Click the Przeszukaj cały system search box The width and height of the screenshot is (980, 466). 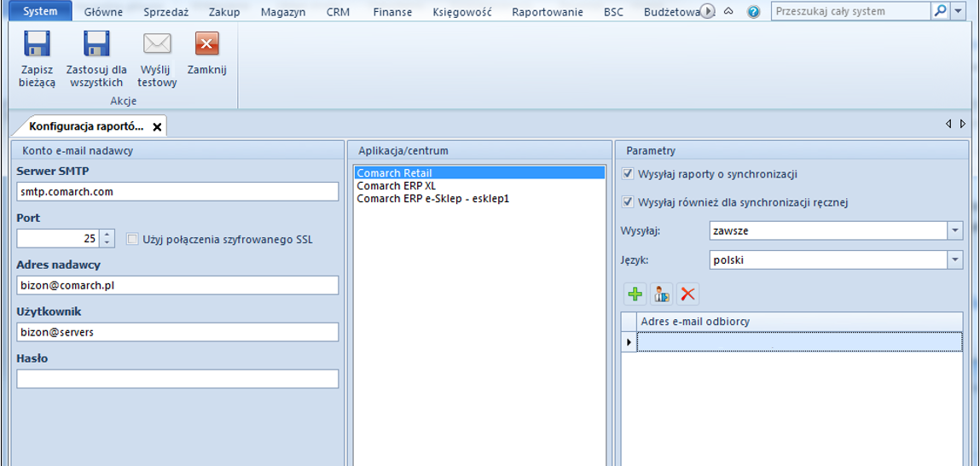point(851,11)
